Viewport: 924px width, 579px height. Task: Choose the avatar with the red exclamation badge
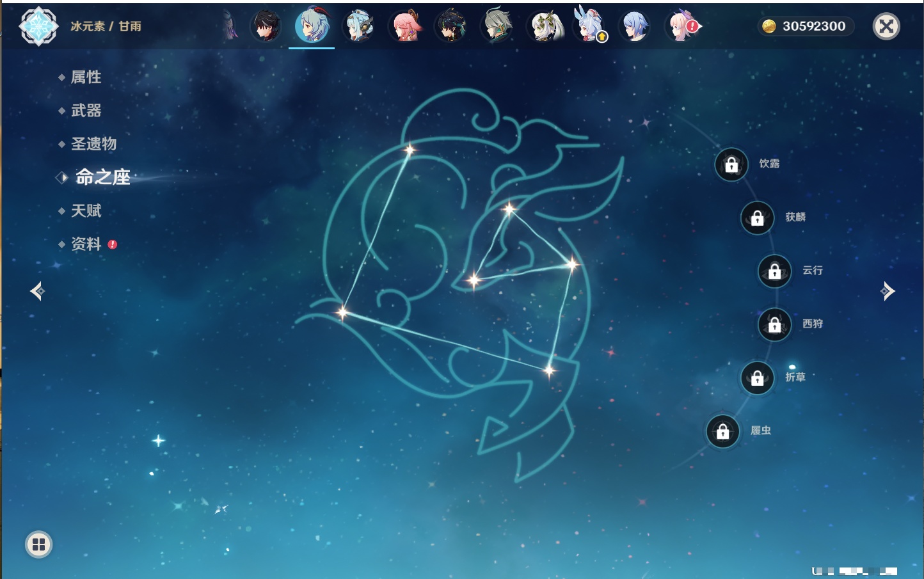point(682,26)
